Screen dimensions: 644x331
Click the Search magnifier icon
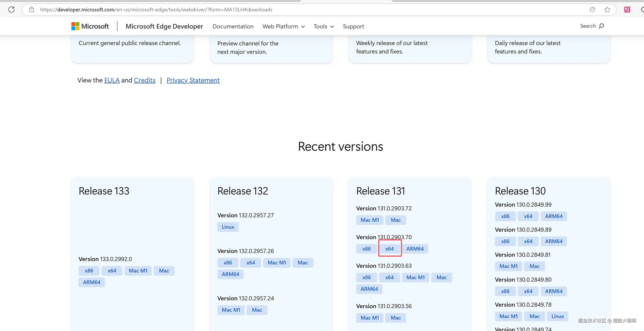[602, 26]
